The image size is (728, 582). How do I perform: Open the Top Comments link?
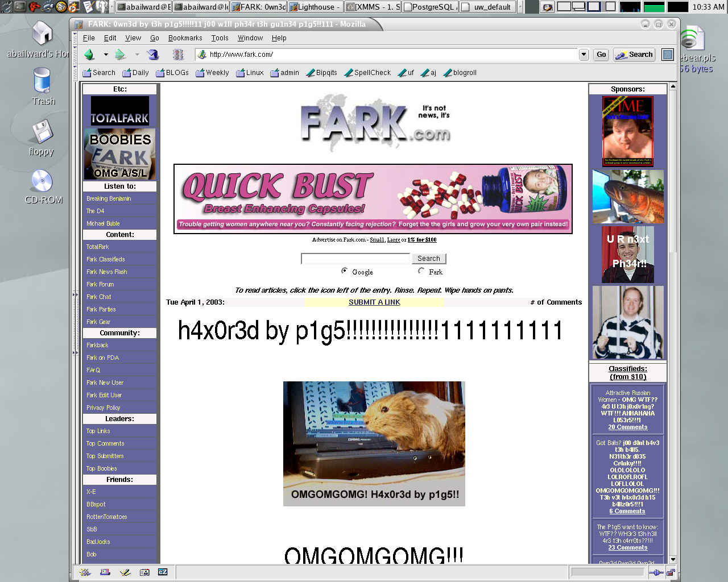coord(105,443)
